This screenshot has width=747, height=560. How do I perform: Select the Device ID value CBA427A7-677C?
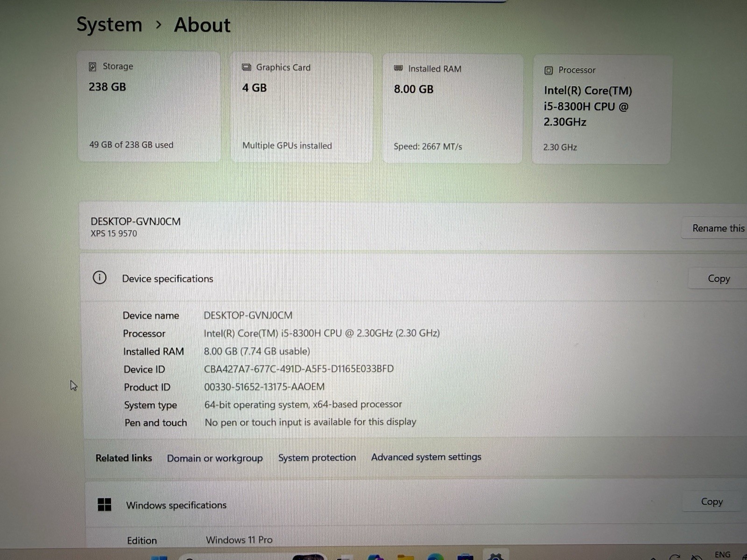[298, 369]
